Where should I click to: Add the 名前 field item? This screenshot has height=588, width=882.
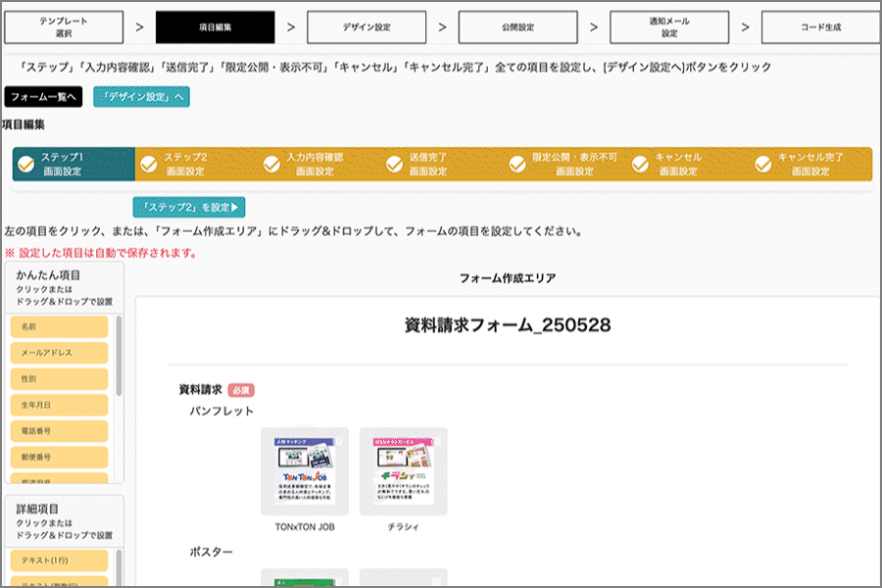click(x=59, y=326)
